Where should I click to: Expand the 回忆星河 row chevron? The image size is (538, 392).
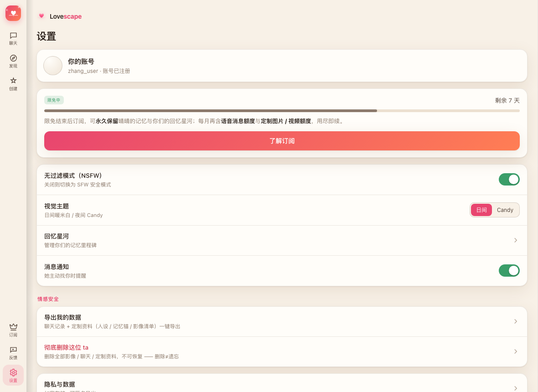515,240
